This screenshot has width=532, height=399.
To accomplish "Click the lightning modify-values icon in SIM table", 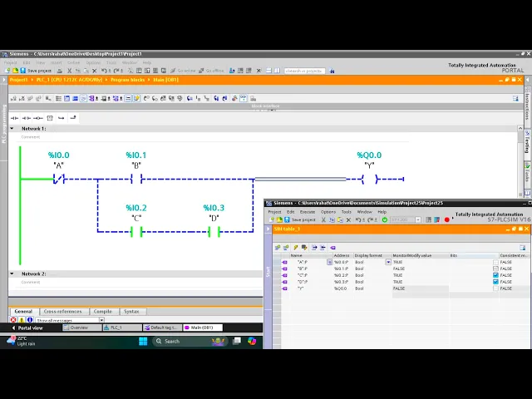I will click(x=296, y=248).
